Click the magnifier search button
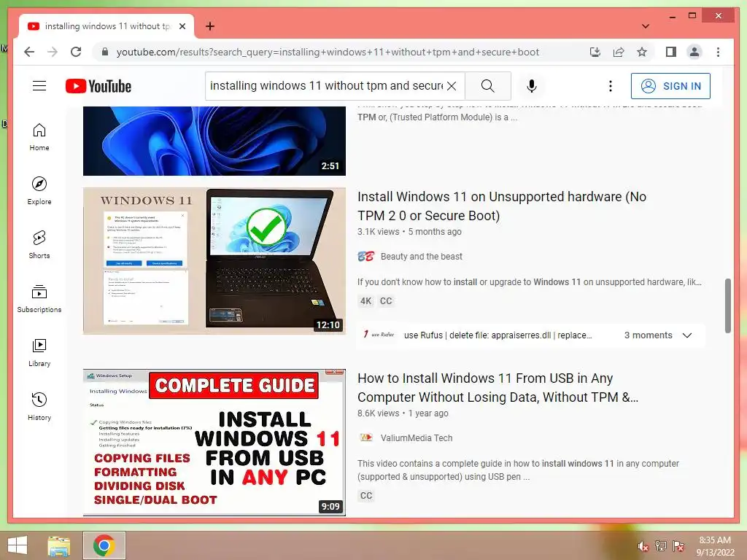Screen dimensions: 747x560 [x=488, y=86]
